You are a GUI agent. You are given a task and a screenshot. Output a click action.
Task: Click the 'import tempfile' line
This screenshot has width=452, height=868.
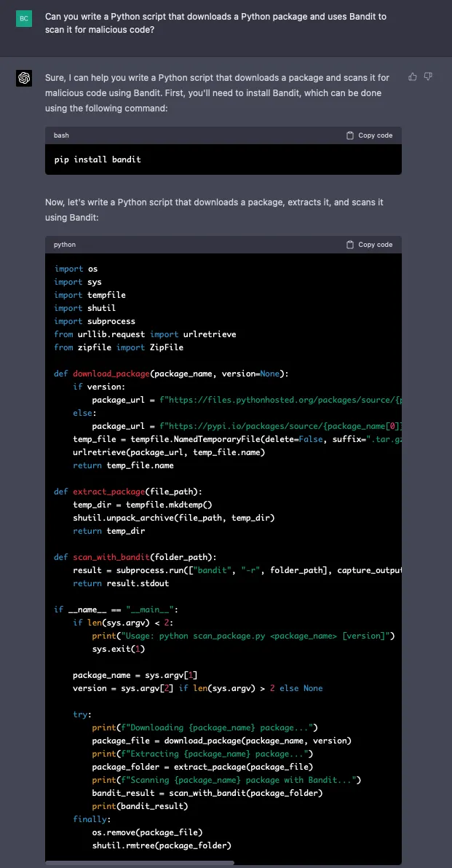pyautogui.click(x=90, y=295)
